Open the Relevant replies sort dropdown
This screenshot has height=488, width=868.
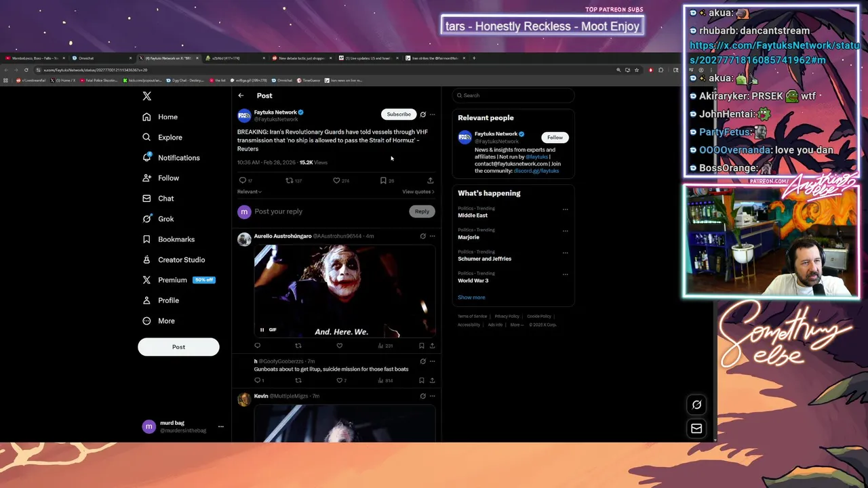(x=249, y=192)
